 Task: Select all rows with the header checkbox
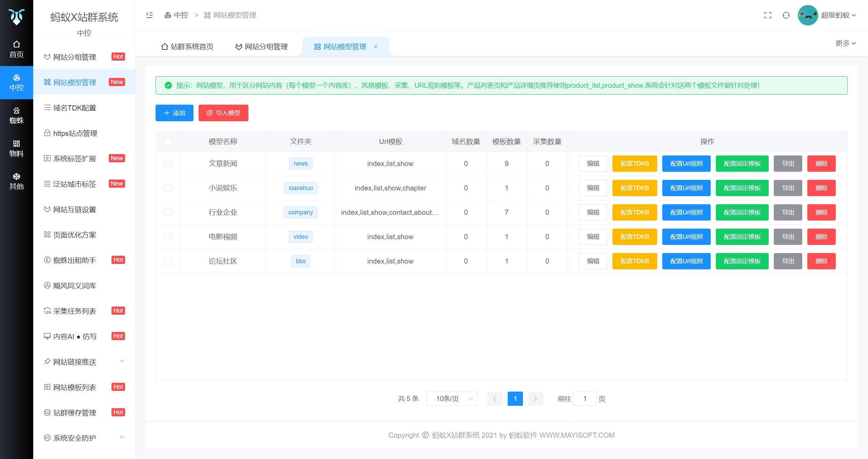coord(168,141)
